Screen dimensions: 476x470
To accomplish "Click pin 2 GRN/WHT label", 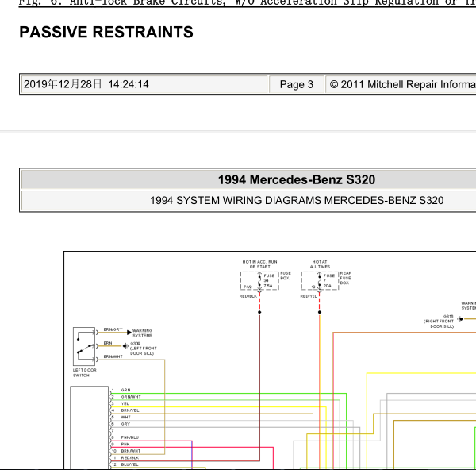I will pos(131,397).
